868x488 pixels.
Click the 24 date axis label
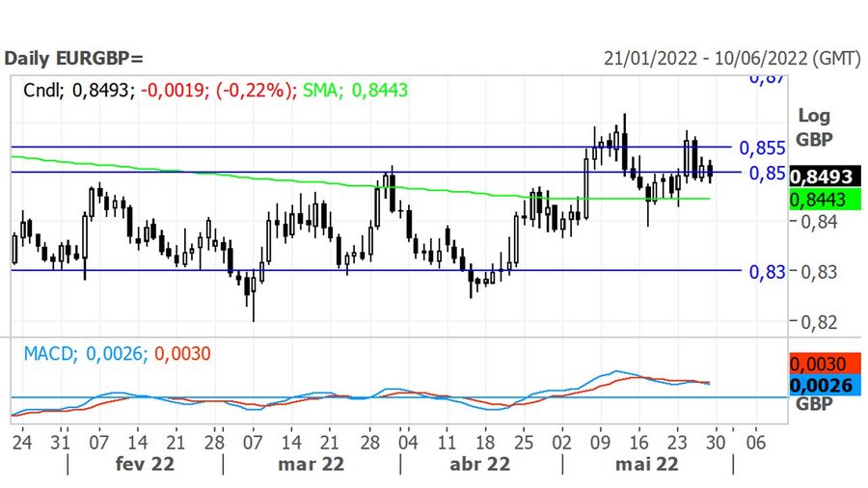pyautogui.click(x=22, y=443)
